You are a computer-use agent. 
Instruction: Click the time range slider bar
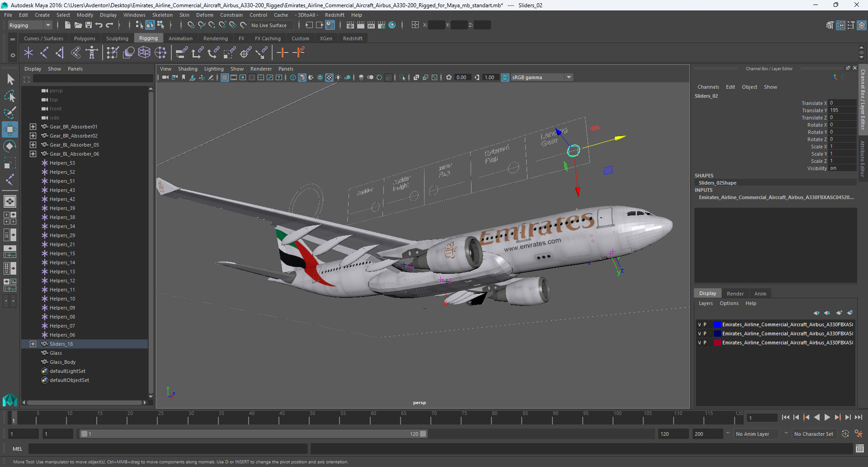(253, 434)
